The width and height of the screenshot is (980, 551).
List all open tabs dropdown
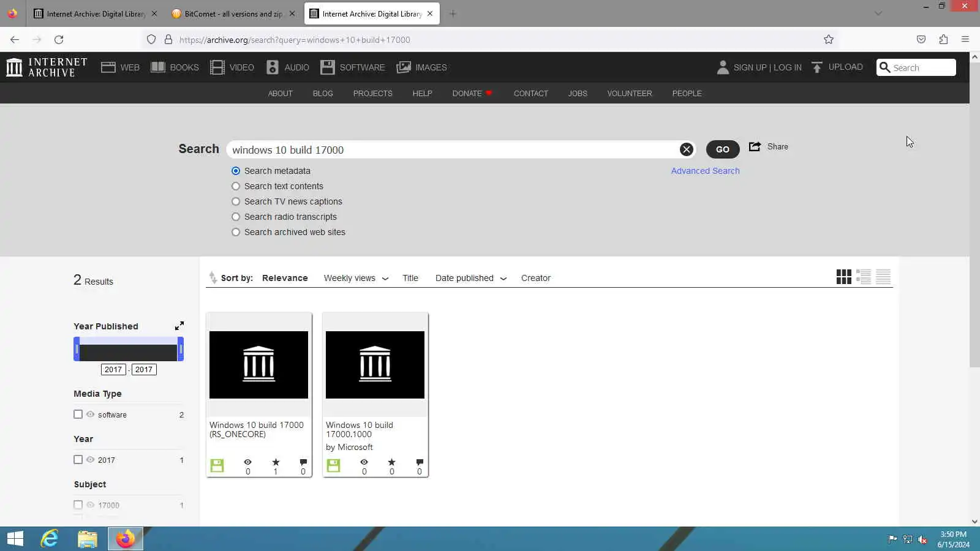pos(878,13)
